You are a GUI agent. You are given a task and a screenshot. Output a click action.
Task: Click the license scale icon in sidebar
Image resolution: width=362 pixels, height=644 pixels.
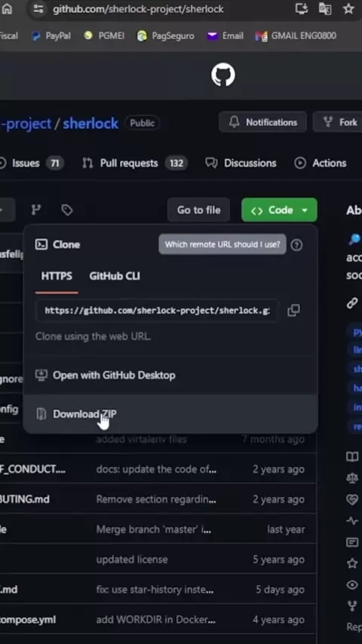click(352, 477)
